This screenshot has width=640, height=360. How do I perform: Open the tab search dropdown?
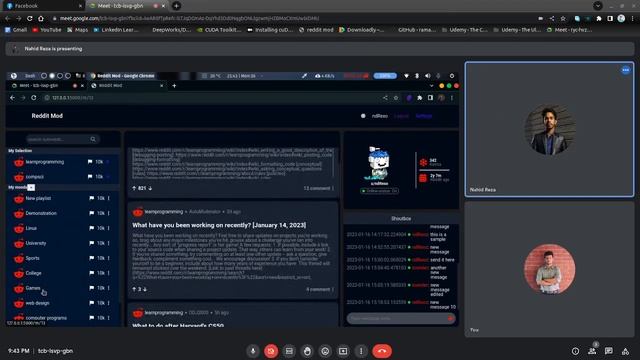point(598,6)
